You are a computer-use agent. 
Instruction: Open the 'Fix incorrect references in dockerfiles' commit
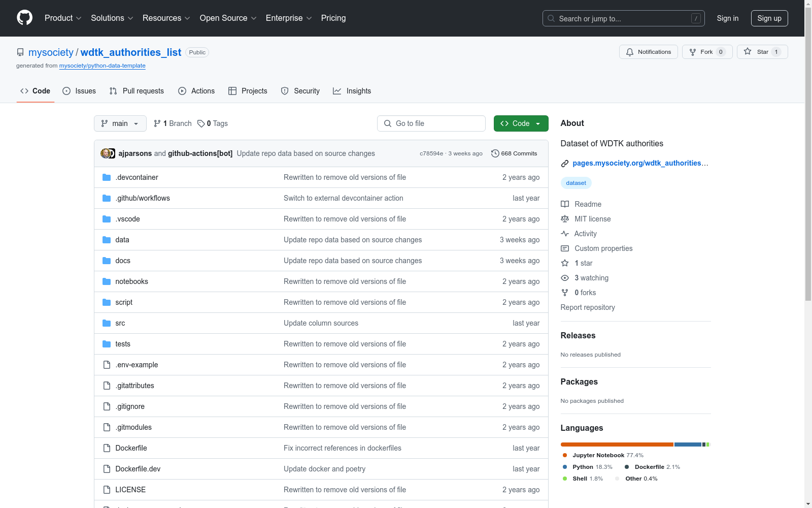point(343,448)
